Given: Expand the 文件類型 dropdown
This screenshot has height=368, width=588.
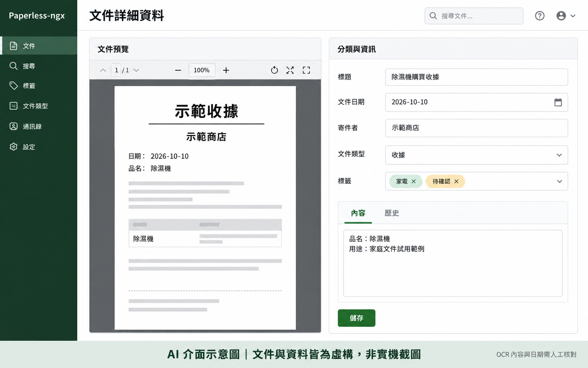Looking at the screenshot, I should pyautogui.click(x=476, y=155).
